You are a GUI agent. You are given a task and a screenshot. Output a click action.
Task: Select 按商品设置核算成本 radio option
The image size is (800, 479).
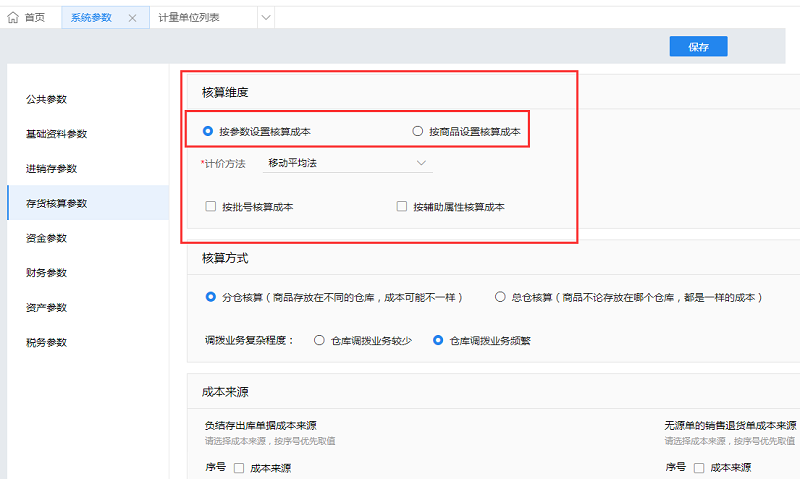(418, 131)
